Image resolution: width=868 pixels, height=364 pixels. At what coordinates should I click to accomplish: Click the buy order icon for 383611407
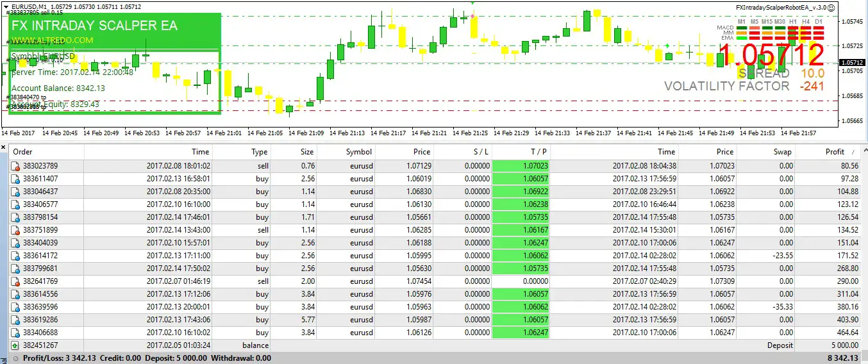(x=15, y=179)
